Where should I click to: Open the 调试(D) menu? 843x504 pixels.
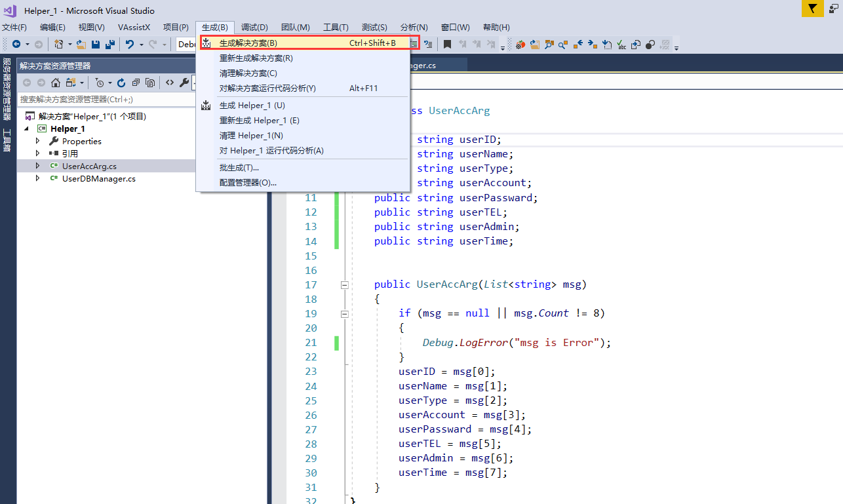click(x=254, y=27)
